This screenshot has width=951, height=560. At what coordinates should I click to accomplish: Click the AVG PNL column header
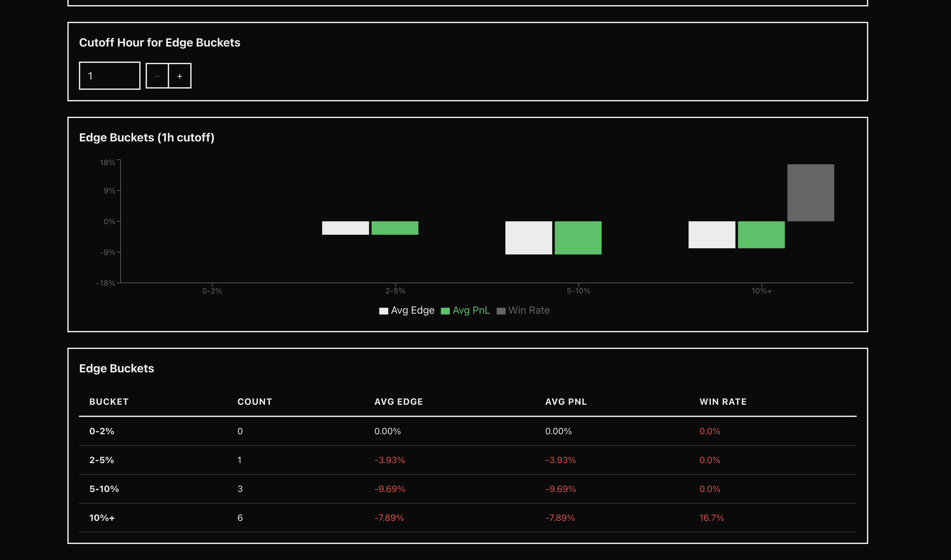[566, 402]
